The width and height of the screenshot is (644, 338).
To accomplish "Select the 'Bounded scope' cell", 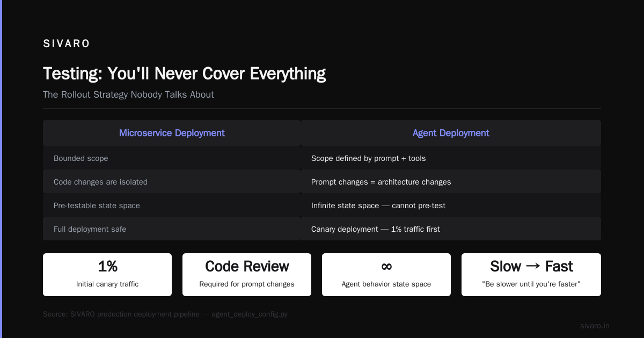I will (x=172, y=158).
